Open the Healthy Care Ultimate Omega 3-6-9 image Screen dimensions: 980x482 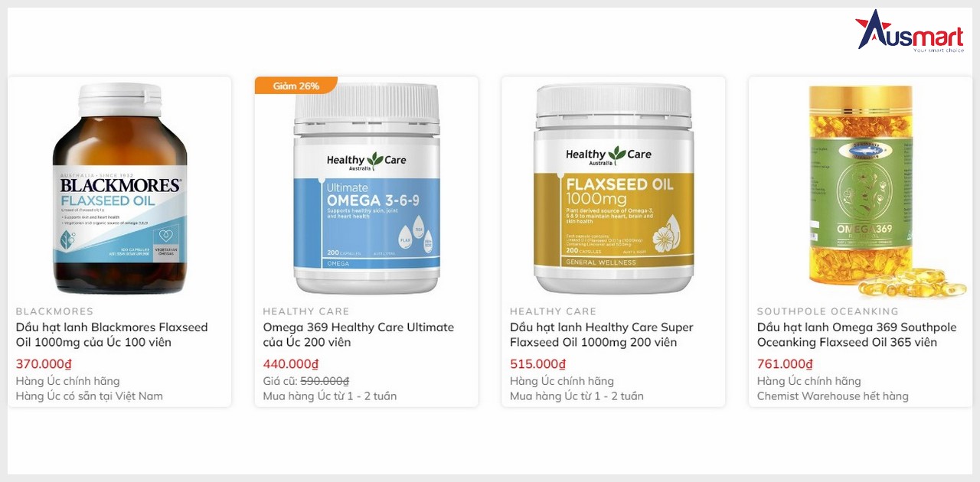(x=367, y=188)
